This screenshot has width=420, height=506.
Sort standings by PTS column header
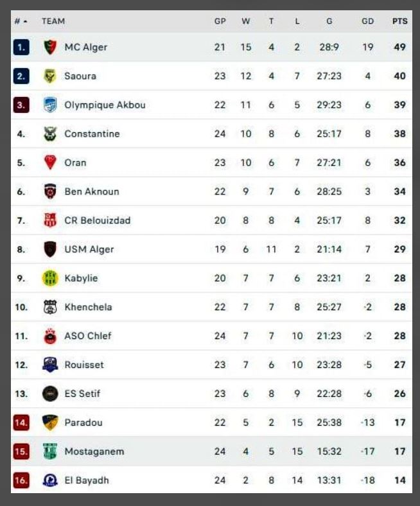399,21
